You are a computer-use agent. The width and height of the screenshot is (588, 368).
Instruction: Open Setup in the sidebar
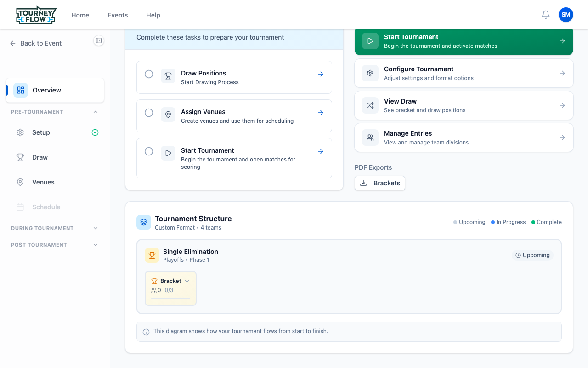(55, 132)
